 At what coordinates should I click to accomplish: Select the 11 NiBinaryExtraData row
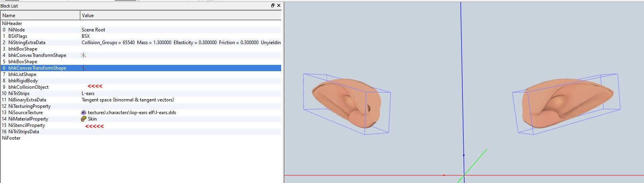point(141,100)
